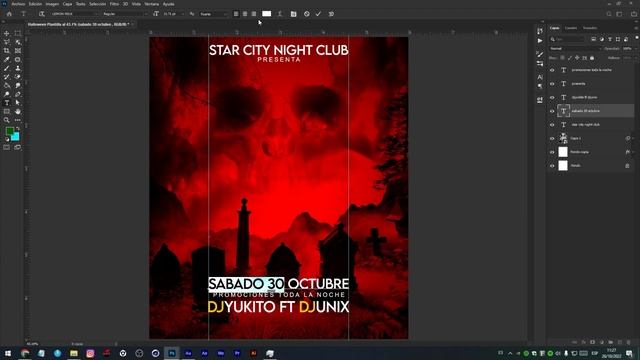Viewport: 640px width, 360px height.
Task: Open the warp text option
Action: [280, 14]
